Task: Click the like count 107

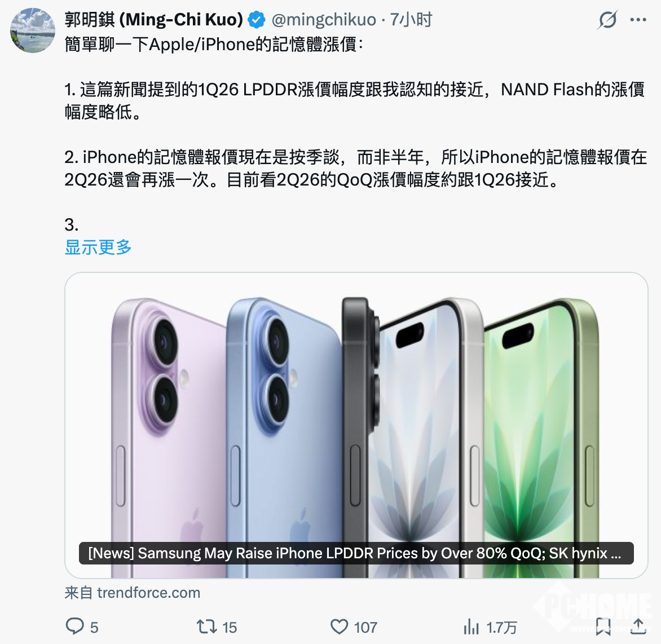Action: click(365, 627)
